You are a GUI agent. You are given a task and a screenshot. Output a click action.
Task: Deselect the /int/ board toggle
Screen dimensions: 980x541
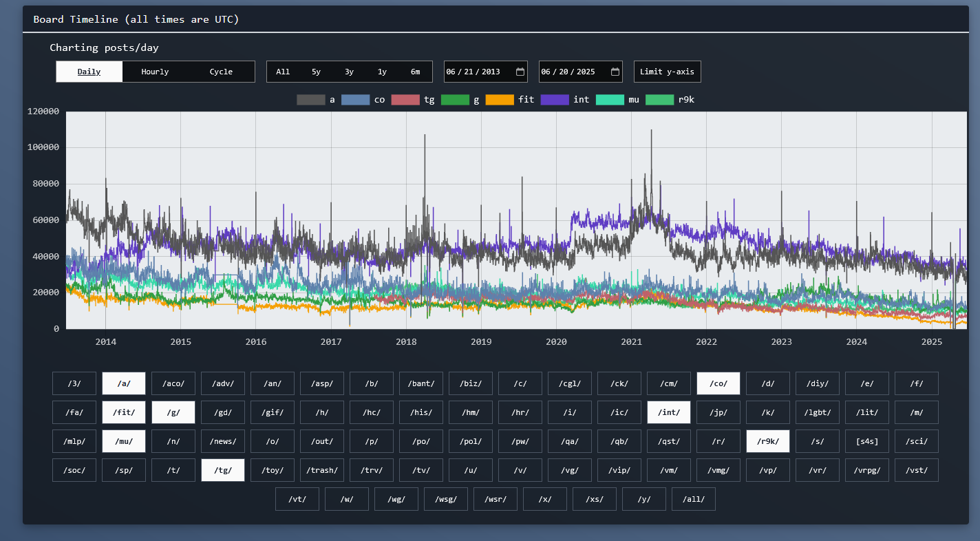pos(669,412)
